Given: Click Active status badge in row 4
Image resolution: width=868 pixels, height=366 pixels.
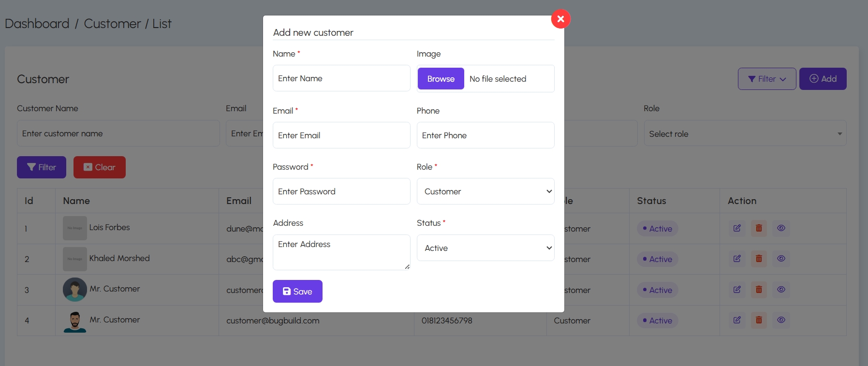Looking at the screenshot, I should pos(658,321).
